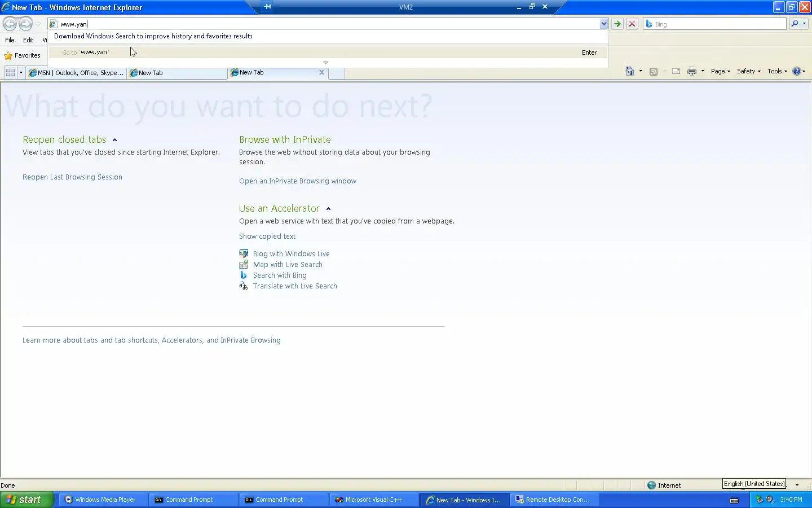The height and width of the screenshot is (508, 812).
Task: Click the Print icon
Action: tap(692, 71)
